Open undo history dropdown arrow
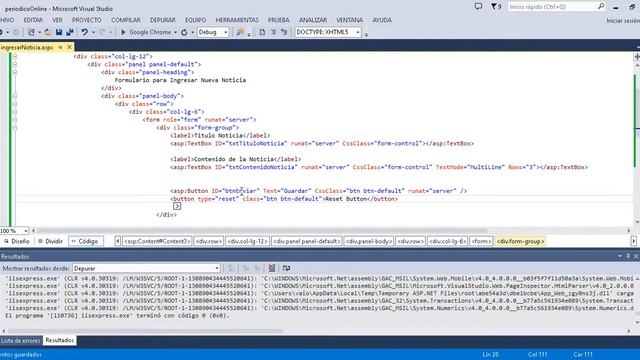The width and height of the screenshot is (640, 360). click(x=93, y=32)
